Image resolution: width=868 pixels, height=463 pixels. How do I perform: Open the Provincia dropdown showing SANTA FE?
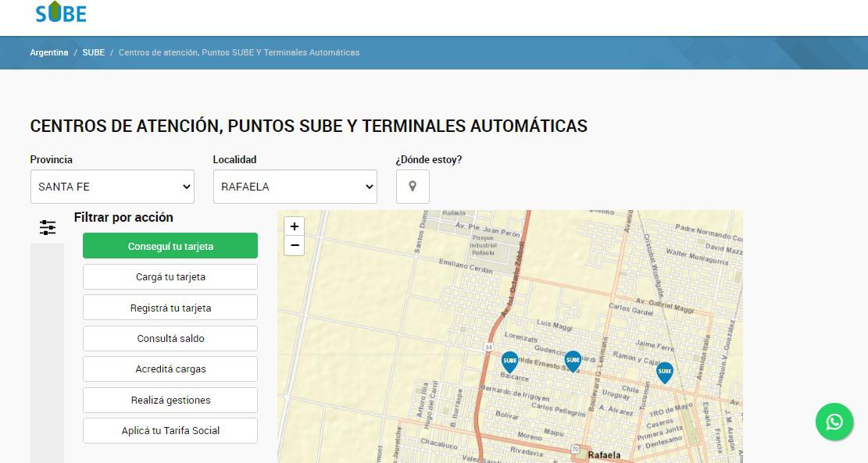pyautogui.click(x=113, y=187)
